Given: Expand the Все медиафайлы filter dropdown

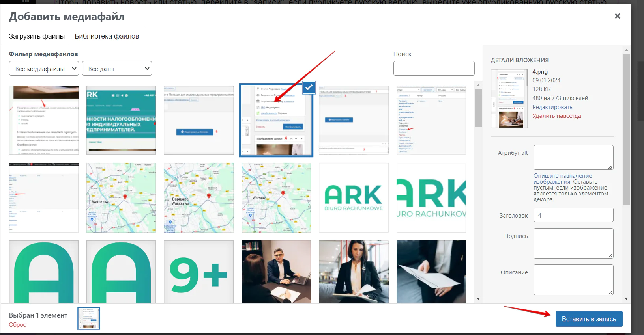Looking at the screenshot, I should [44, 69].
